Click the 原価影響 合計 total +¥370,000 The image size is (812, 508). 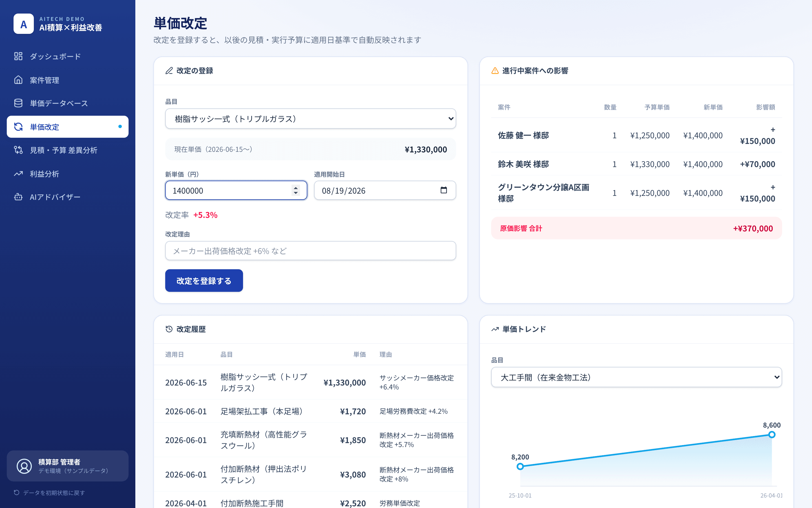[753, 229]
